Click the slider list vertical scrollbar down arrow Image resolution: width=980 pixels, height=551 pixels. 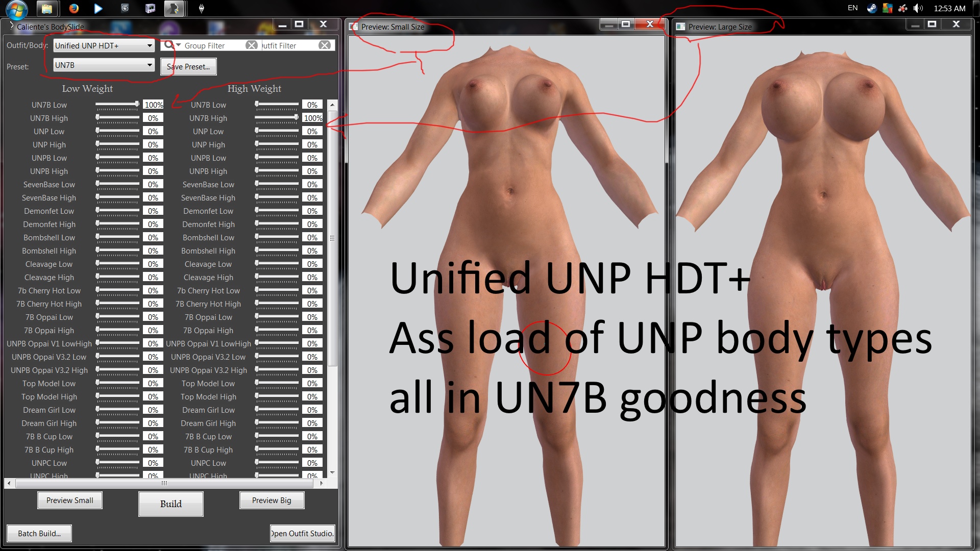pyautogui.click(x=332, y=473)
